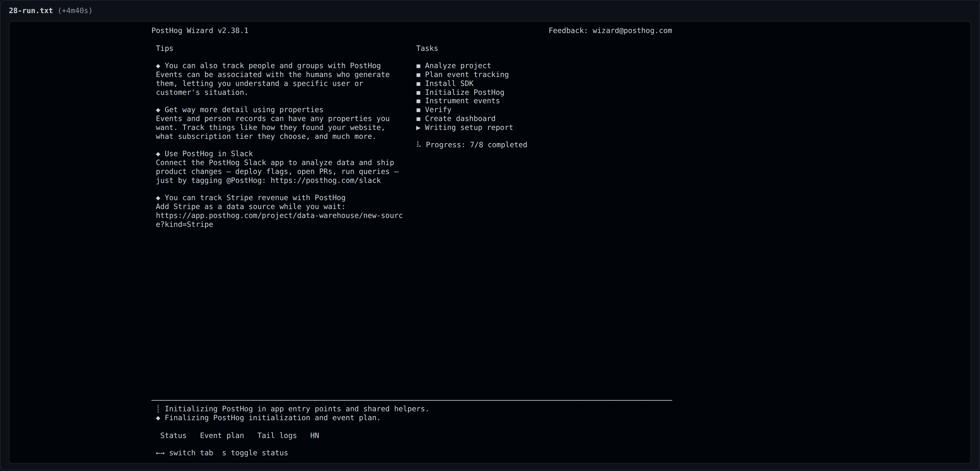The width and height of the screenshot is (980, 471).
Task: Click the completed square beside 'Verify'
Action: [x=419, y=110]
